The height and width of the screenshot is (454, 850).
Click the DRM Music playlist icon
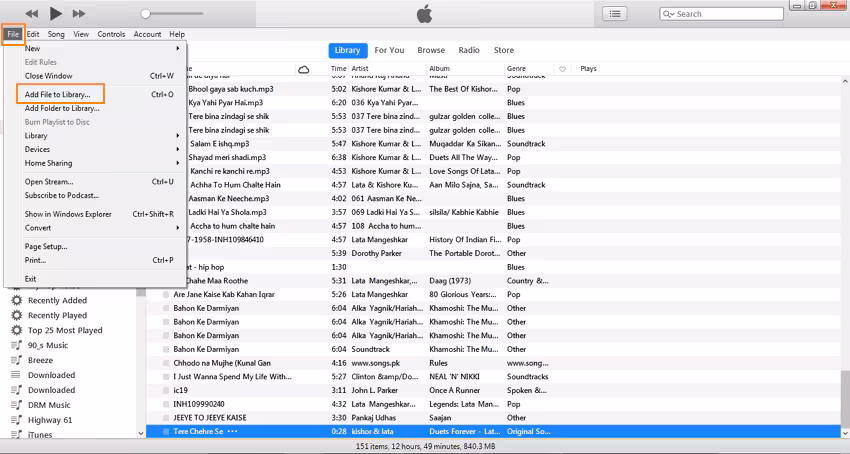(17, 405)
